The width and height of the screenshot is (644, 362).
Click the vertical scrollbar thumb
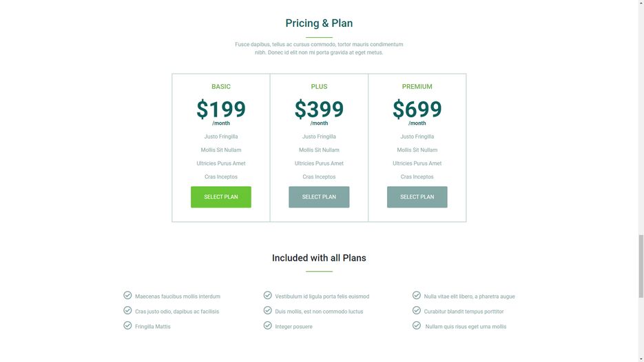click(641, 266)
